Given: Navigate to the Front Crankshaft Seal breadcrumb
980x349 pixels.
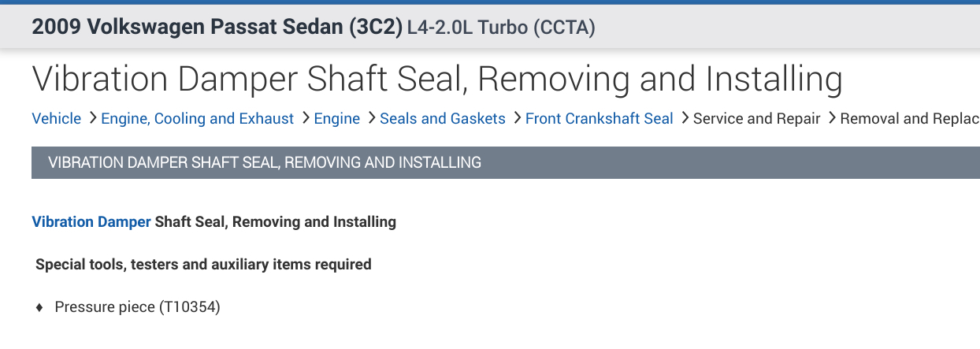Looking at the screenshot, I should (599, 119).
